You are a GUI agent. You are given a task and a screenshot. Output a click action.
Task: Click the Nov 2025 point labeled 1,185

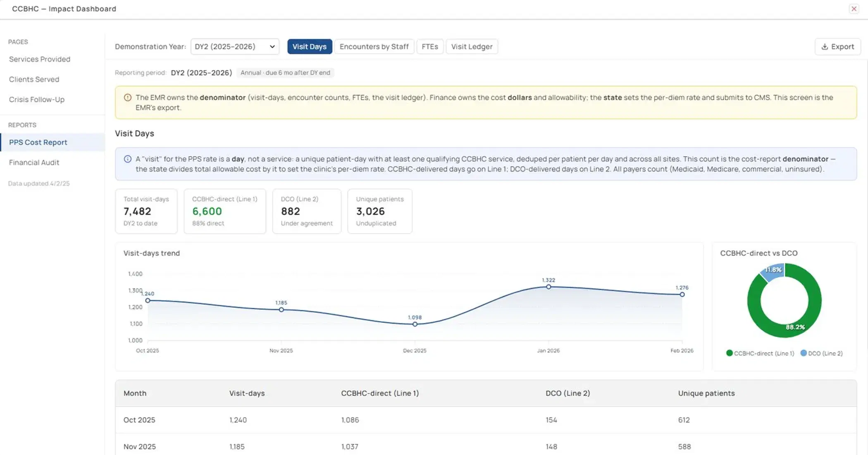tap(281, 310)
